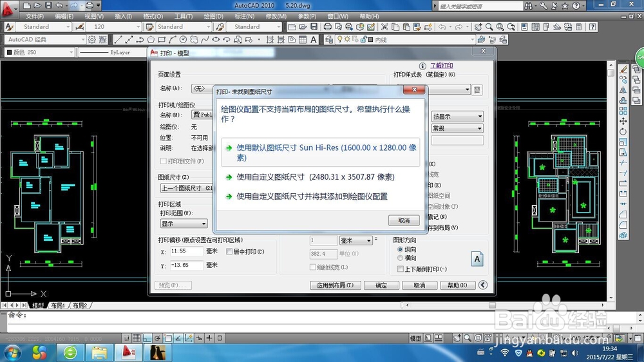Select the Revision Cloud tool
Image resolution: width=644 pixels, height=362 pixels.
click(x=194, y=39)
